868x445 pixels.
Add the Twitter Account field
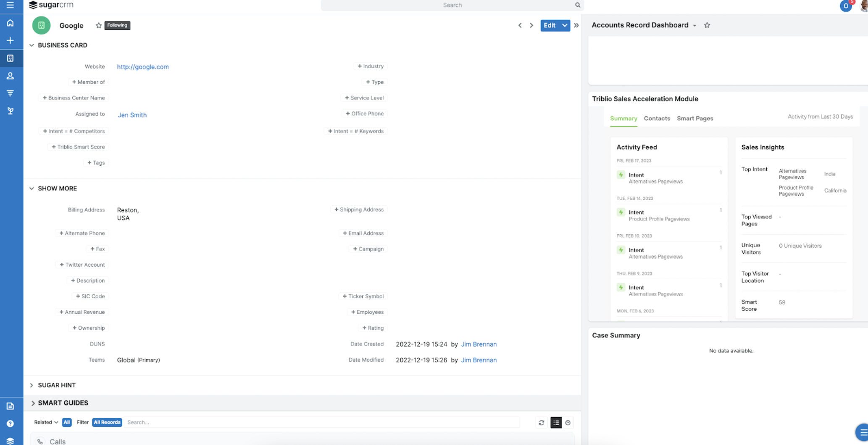coord(82,265)
